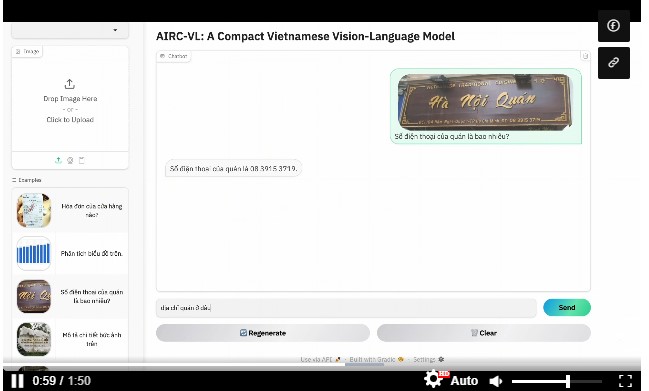The width and height of the screenshot is (649, 391).
Task: Clear the chat conversation
Action: [483, 333]
